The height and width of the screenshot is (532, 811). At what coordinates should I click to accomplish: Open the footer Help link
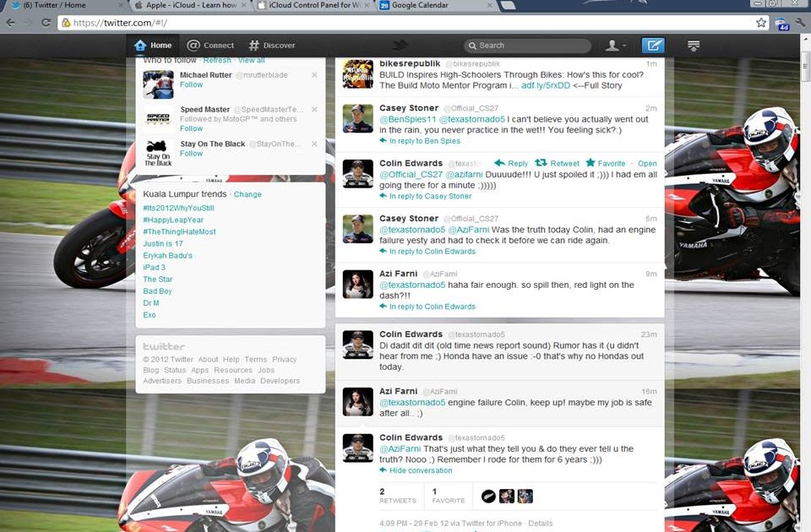[x=231, y=360]
